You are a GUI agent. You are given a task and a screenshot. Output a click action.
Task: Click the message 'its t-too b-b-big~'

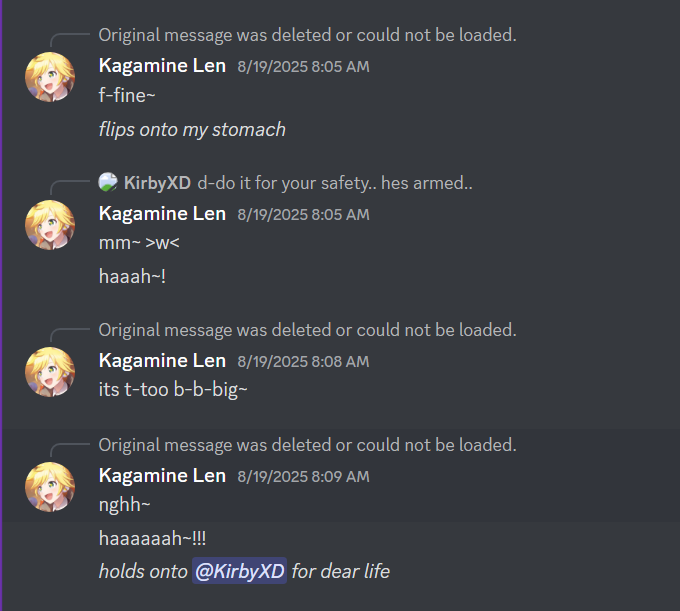(x=173, y=389)
